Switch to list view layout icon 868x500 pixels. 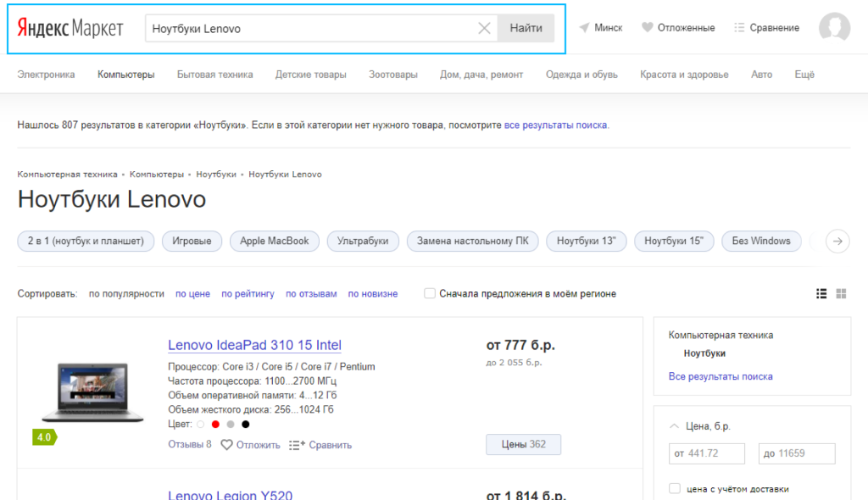(821, 293)
